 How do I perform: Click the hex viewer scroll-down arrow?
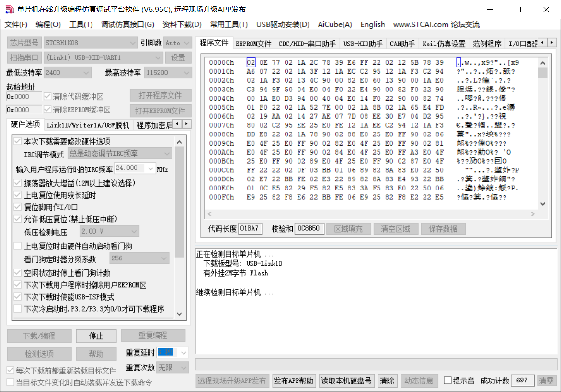[x=543, y=204]
